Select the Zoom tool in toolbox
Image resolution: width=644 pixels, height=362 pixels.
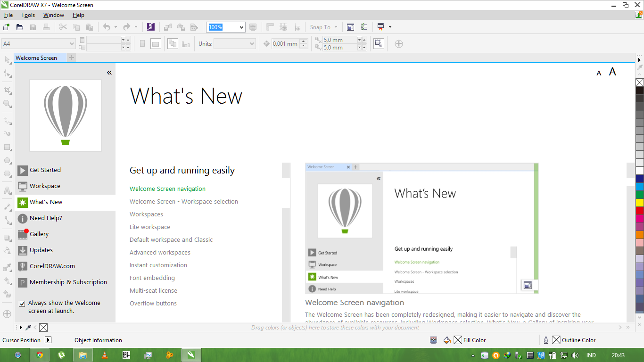7,104
